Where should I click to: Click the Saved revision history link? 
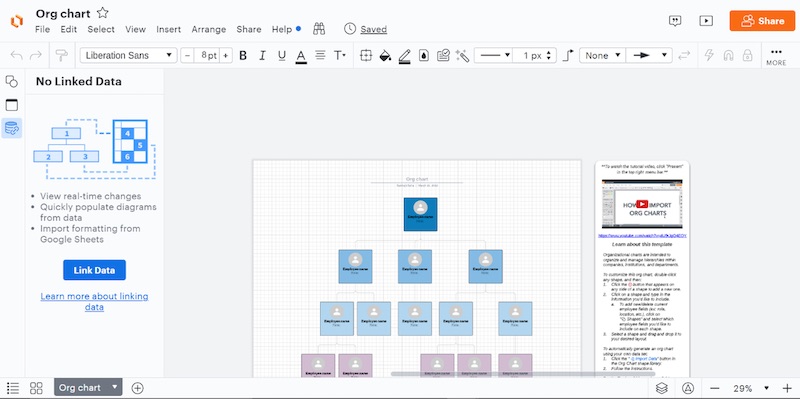point(373,30)
